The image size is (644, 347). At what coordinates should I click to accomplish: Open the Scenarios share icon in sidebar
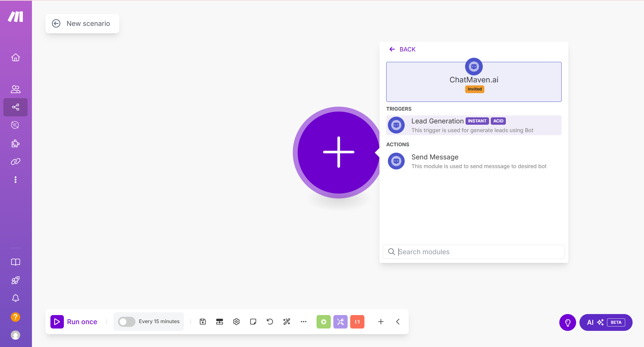pyautogui.click(x=15, y=107)
